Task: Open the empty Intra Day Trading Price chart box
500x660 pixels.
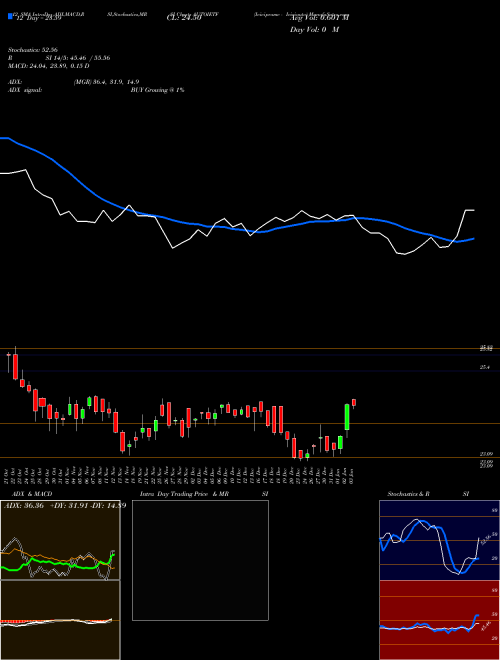Action: [200, 560]
